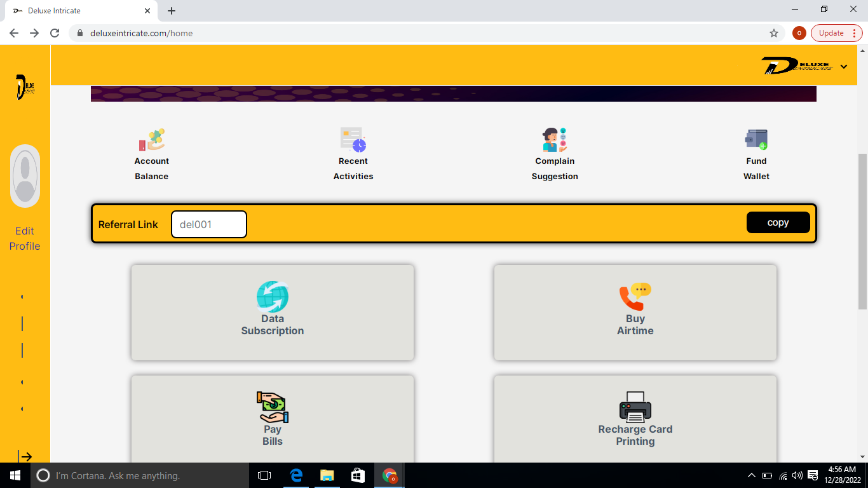
Task: Click the Chrome Update button
Action: pyautogui.click(x=831, y=33)
